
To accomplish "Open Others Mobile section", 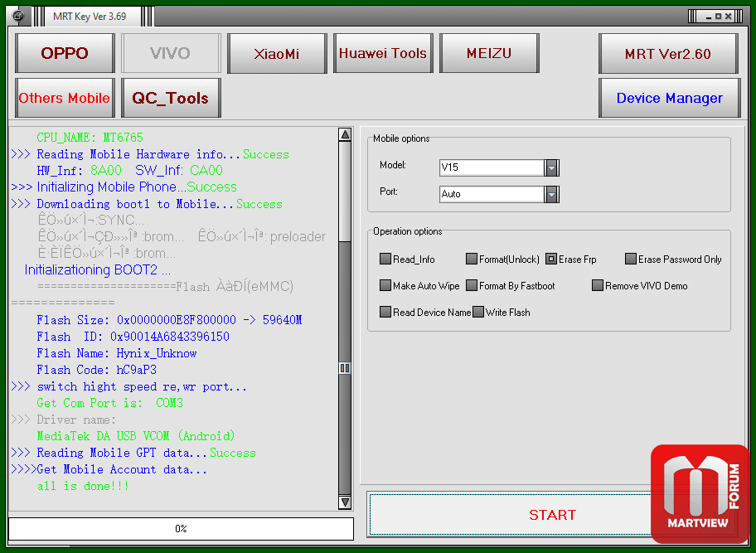I will 65,98.
